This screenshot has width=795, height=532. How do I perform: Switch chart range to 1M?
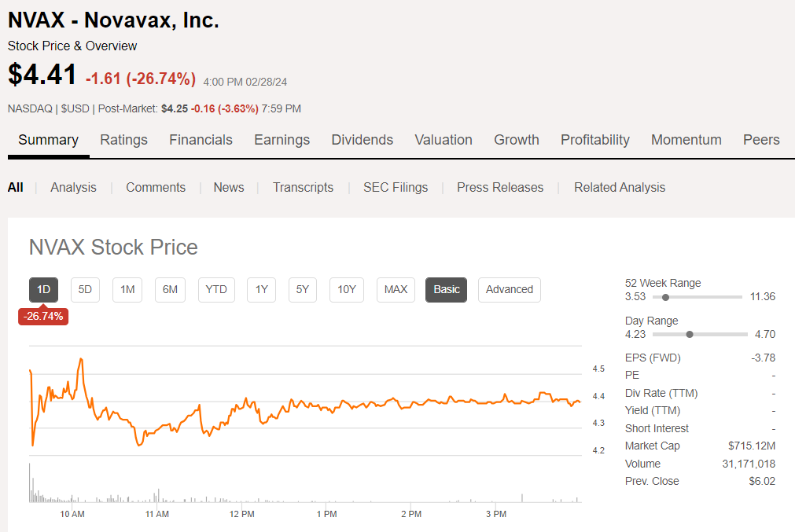coord(127,289)
